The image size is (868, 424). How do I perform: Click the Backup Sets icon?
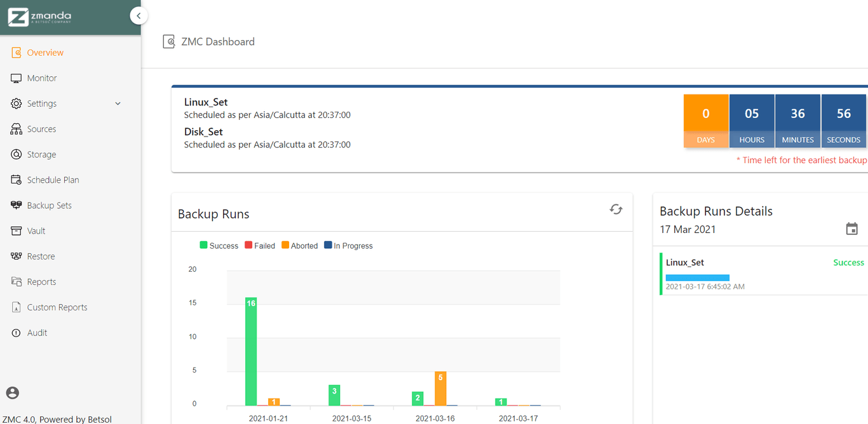tap(17, 205)
